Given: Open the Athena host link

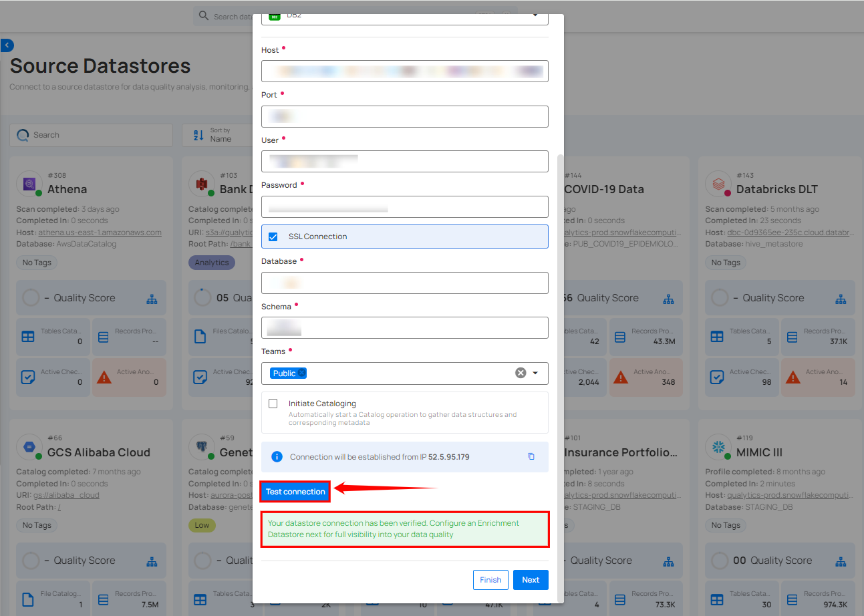Looking at the screenshot, I should [x=100, y=233].
